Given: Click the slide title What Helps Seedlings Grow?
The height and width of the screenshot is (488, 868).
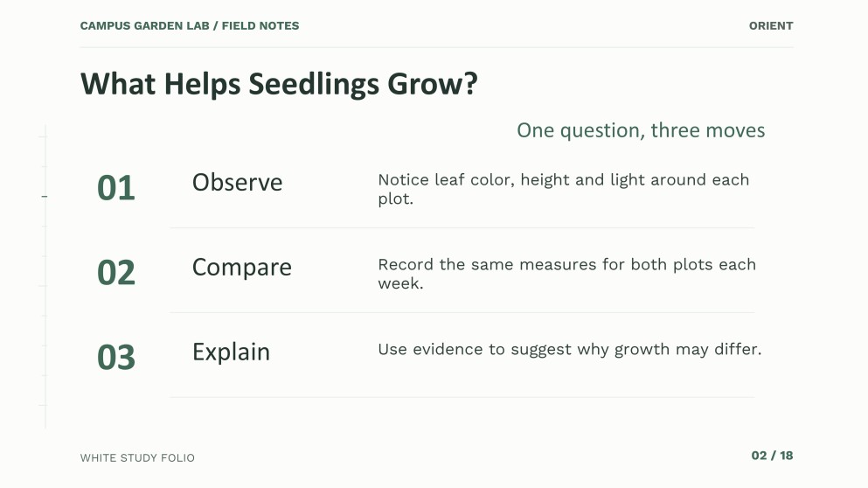Looking at the screenshot, I should point(279,85).
